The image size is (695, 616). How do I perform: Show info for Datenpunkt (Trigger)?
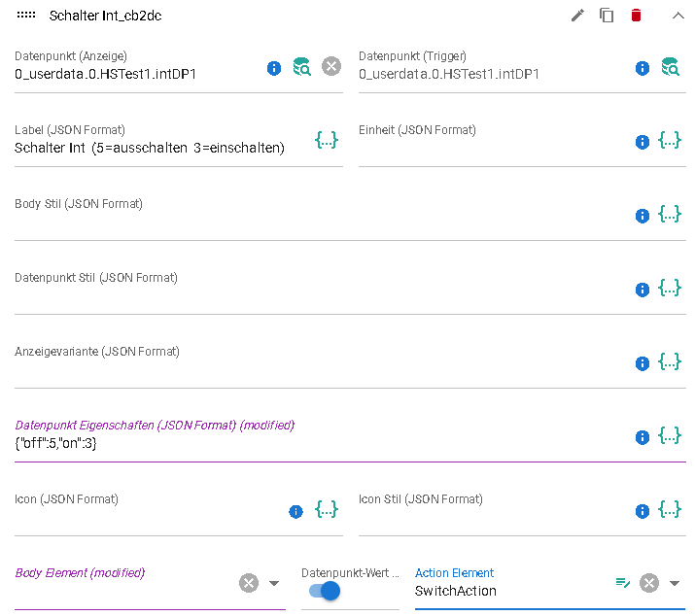(642, 68)
